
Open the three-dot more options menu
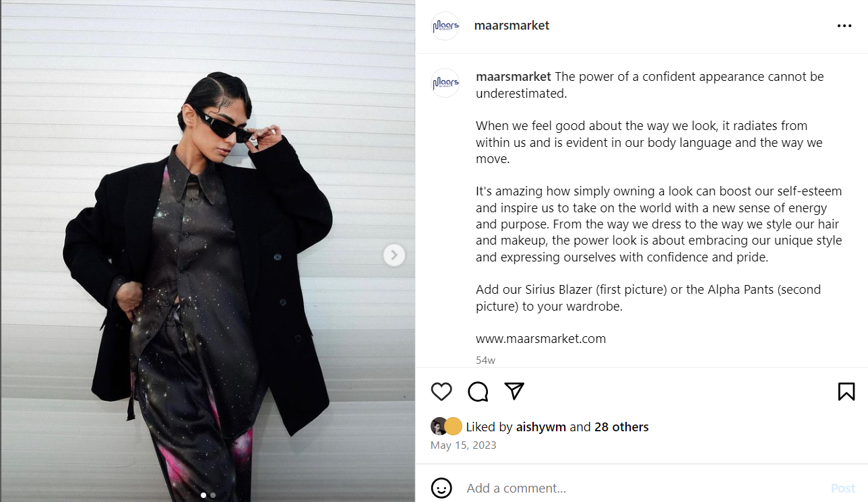point(844,26)
